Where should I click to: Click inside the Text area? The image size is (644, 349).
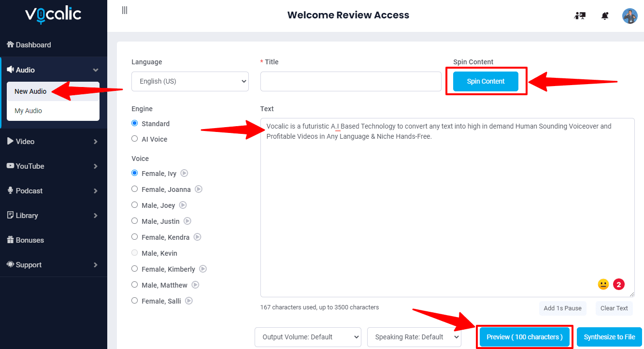(447, 207)
